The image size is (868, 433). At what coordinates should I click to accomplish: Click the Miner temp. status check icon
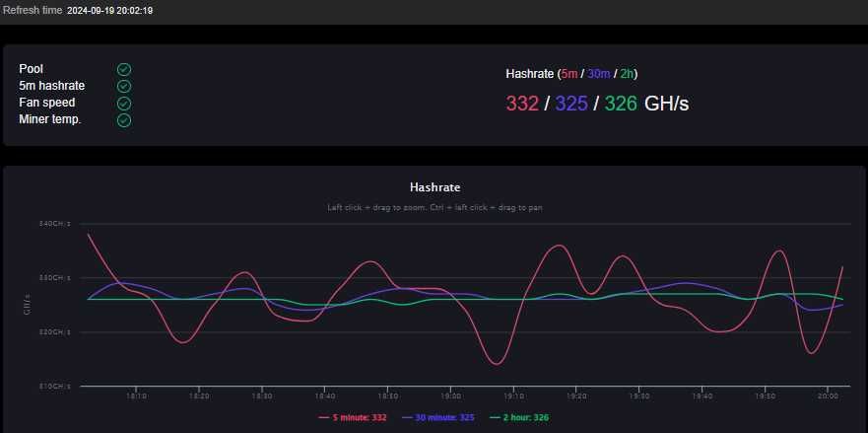click(x=124, y=119)
